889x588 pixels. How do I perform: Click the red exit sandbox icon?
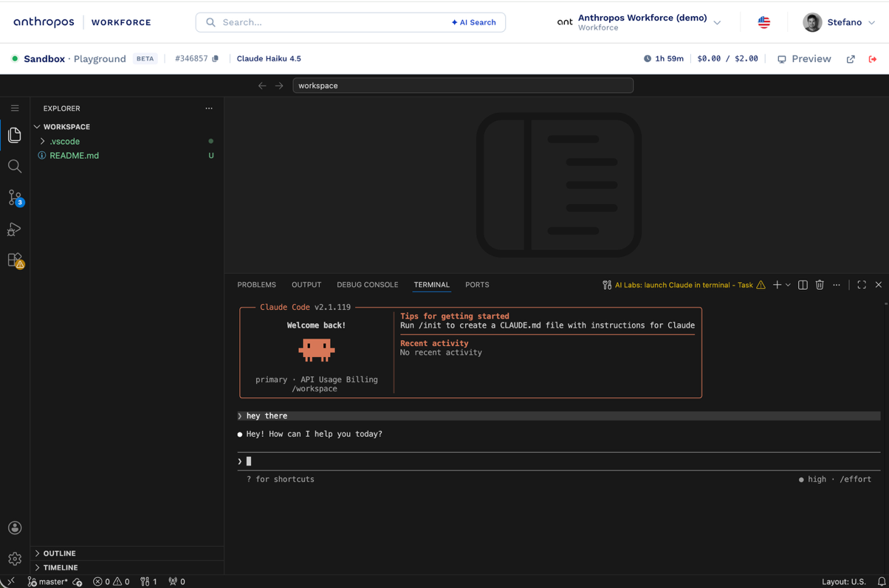pos(873,59)
